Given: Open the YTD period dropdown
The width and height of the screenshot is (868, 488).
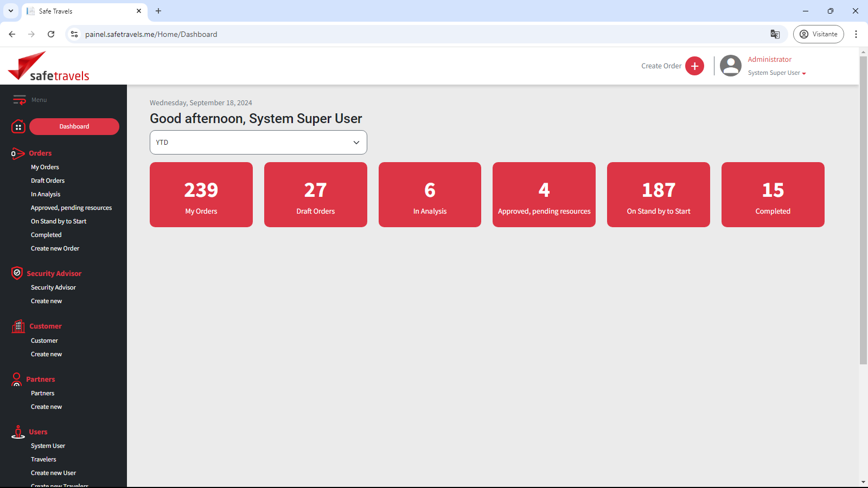Looking at the screenshot, I should [x=258, y=143].
